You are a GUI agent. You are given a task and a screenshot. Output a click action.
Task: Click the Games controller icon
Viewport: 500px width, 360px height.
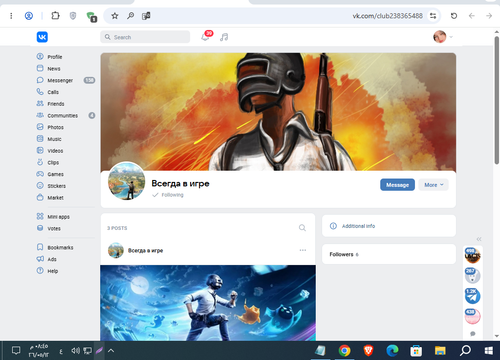40,174
